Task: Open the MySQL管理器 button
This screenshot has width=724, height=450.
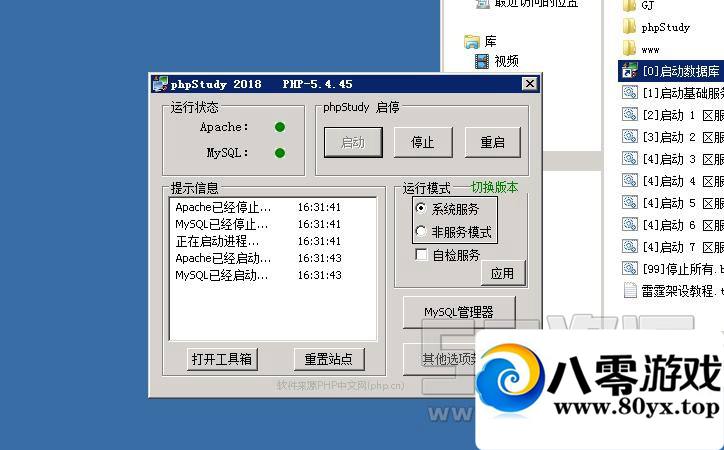Action: pos(459,312)
